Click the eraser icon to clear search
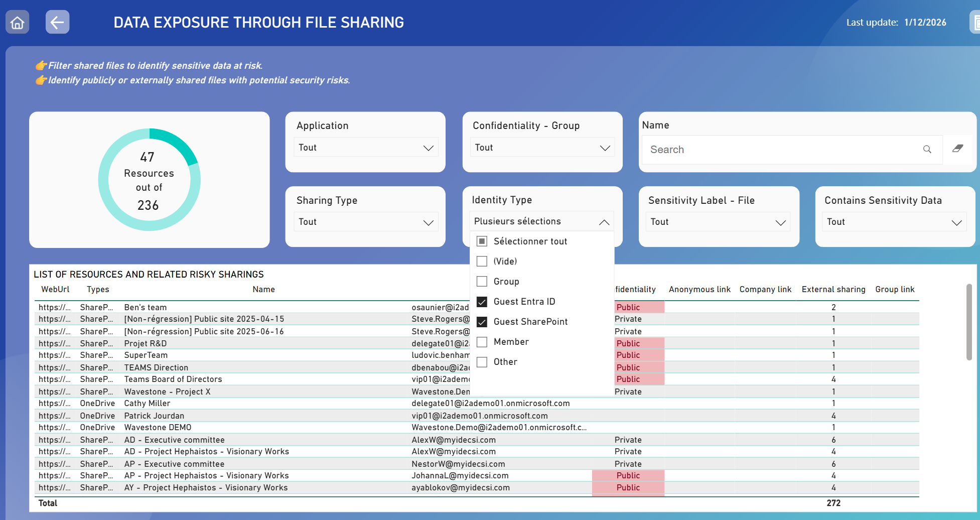980x520 pixels. pyautogui.click(x=957, y=149)
